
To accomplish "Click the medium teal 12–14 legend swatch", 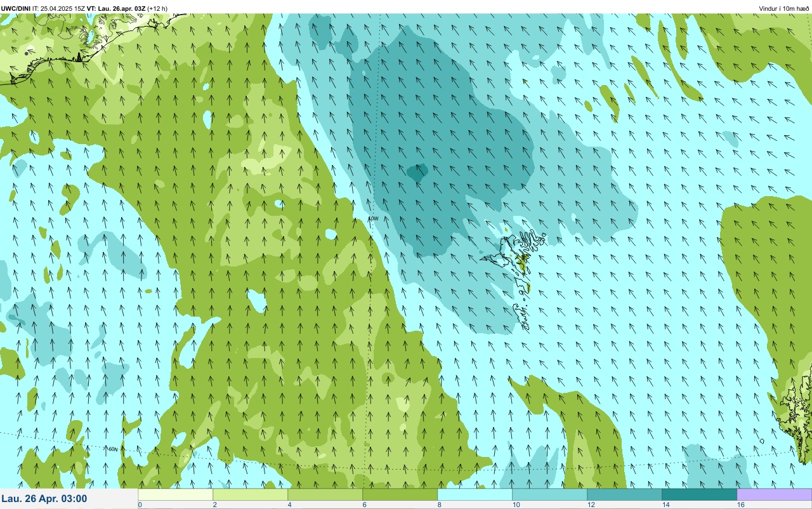I will point(625,494).
